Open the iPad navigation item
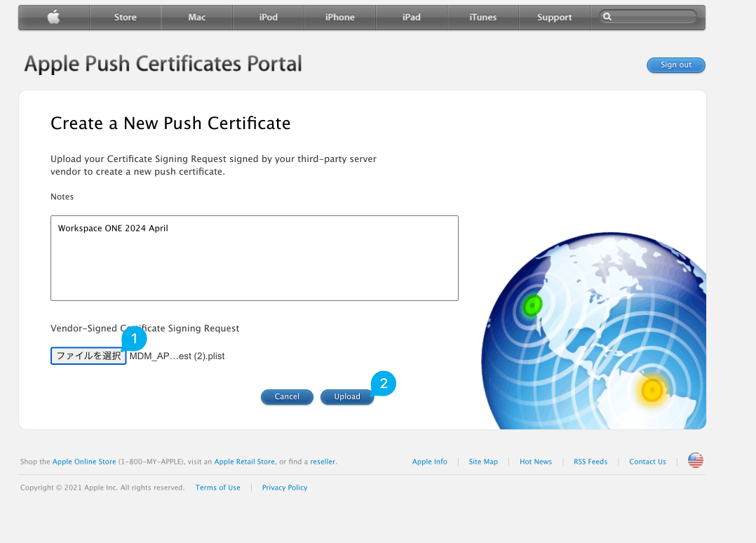This screenshot has height=543, width=756. pyautogui.click(x=411, y=18)
